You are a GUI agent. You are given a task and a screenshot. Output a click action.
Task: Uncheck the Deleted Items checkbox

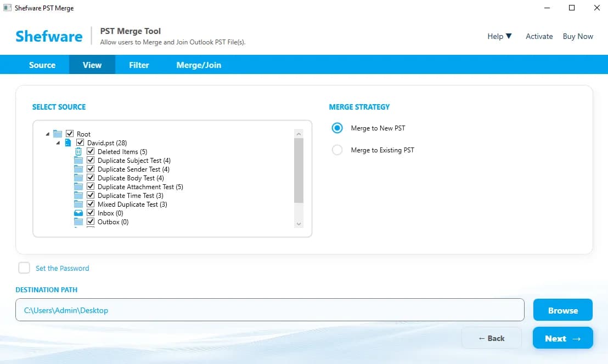[x=91, y=151]
